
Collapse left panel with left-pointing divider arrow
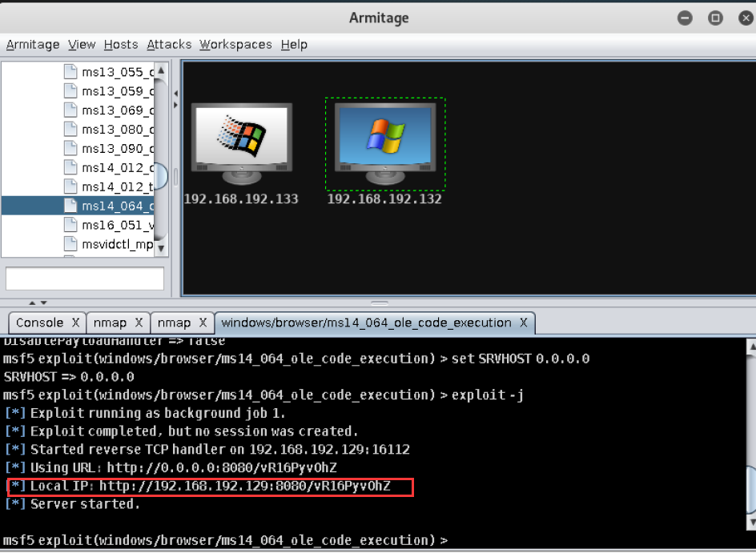pyautogui.click(x=175, y=94)
